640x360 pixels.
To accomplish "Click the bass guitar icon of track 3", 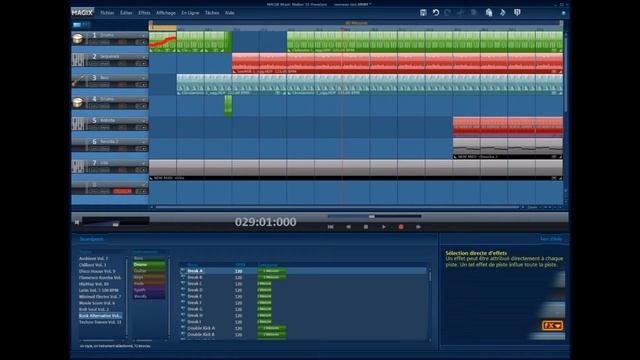I will click(x=78, y=81).
